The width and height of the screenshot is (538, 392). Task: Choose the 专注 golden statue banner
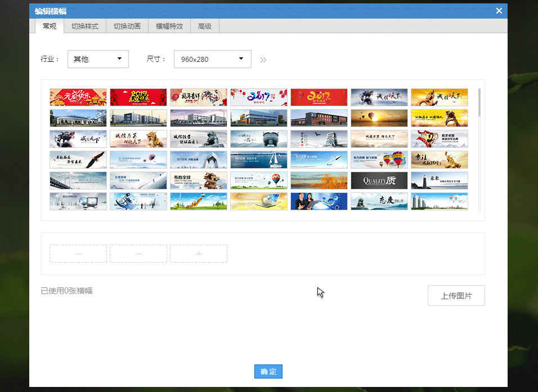[x=440, y=160]
